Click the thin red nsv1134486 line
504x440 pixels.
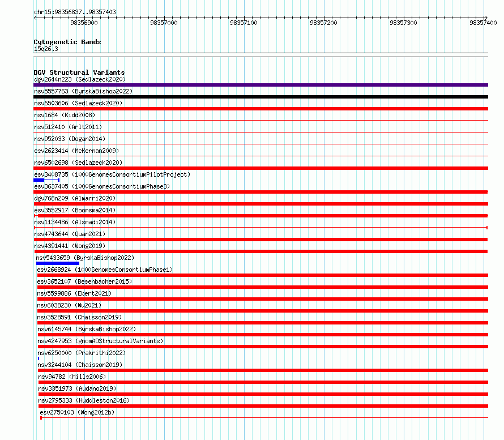pyautogui.click(x=260, y=228)
